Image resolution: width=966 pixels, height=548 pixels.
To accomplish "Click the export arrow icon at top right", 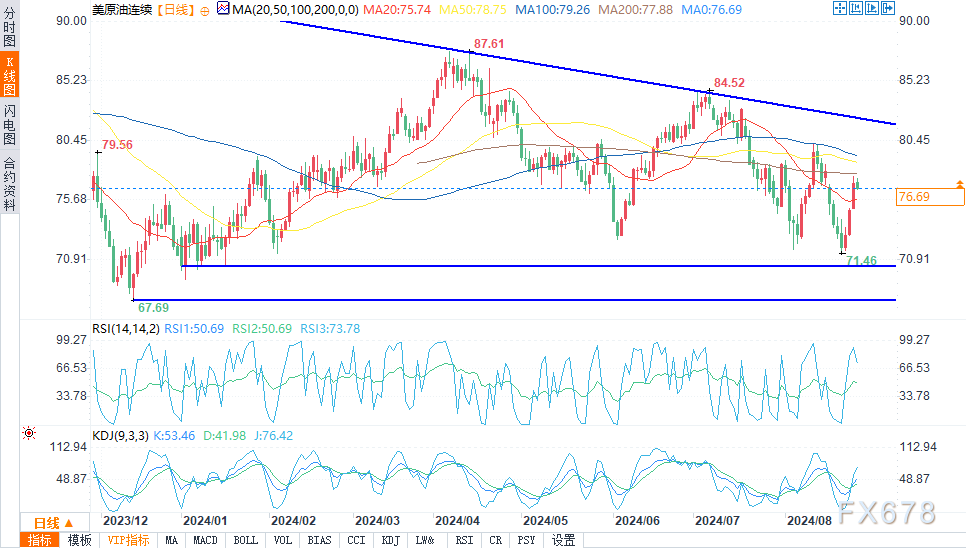I will (887, 8).
